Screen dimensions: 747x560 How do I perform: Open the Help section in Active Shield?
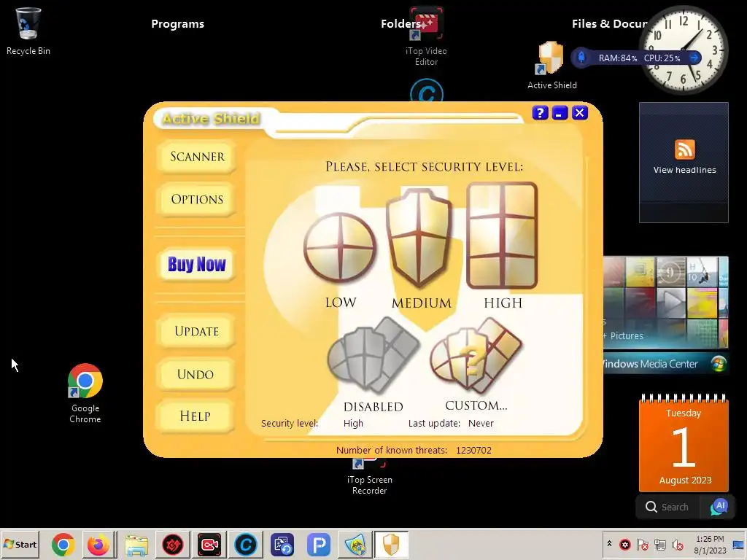196,416
